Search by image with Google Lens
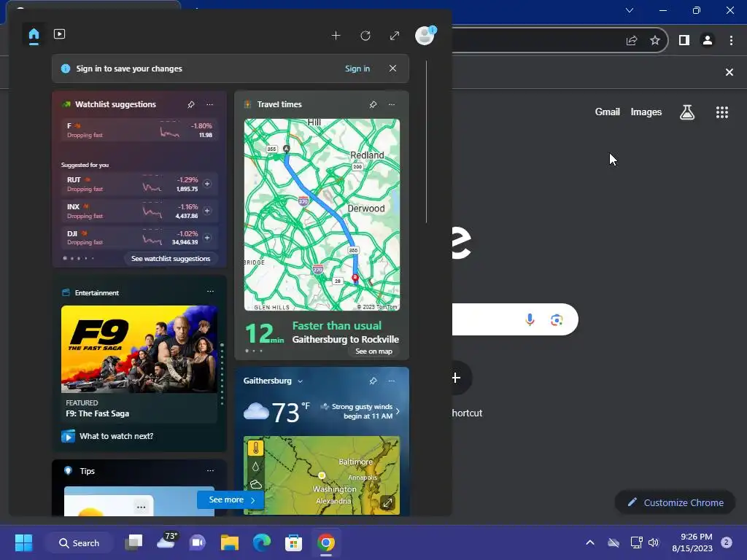This screenshot has width=747, height=560. (x=557, y=319)
